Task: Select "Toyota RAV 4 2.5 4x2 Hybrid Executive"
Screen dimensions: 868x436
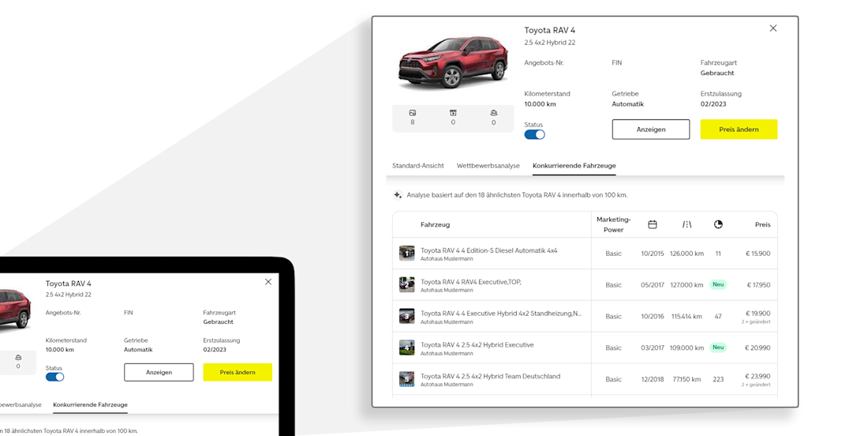Action: tap(477, 344)
